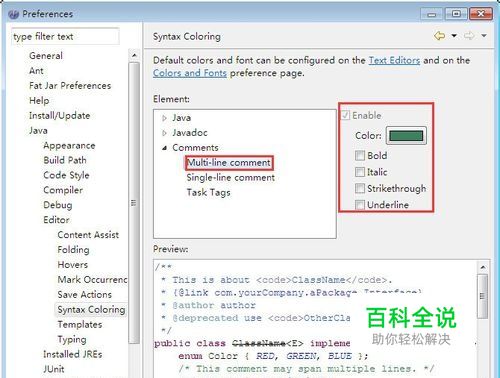The height and width of the screenshot is (378, 500).
Task: Select Install/Update preferences category
Action: (x=59, y=116)
